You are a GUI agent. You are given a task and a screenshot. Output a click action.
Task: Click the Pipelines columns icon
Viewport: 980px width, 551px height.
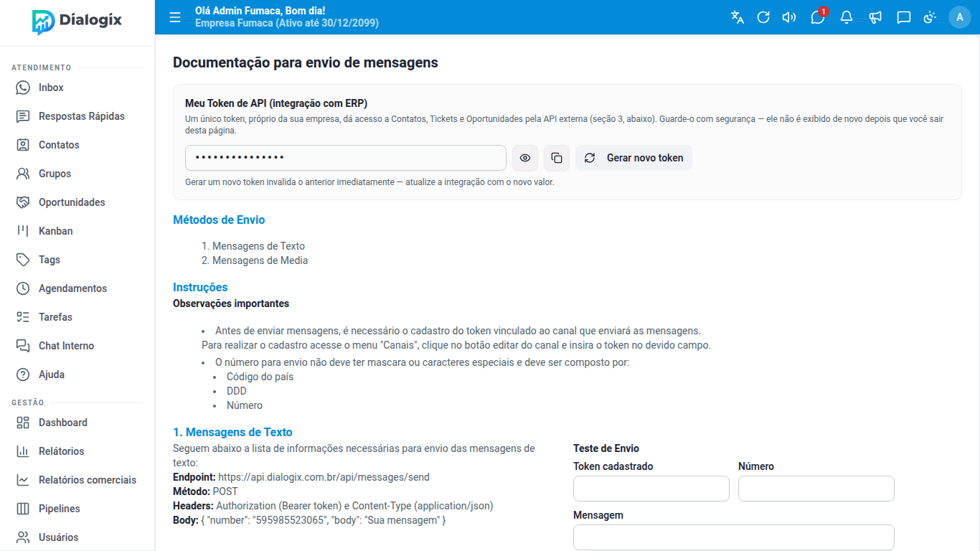pyautogui.click(x=23, y=509)
